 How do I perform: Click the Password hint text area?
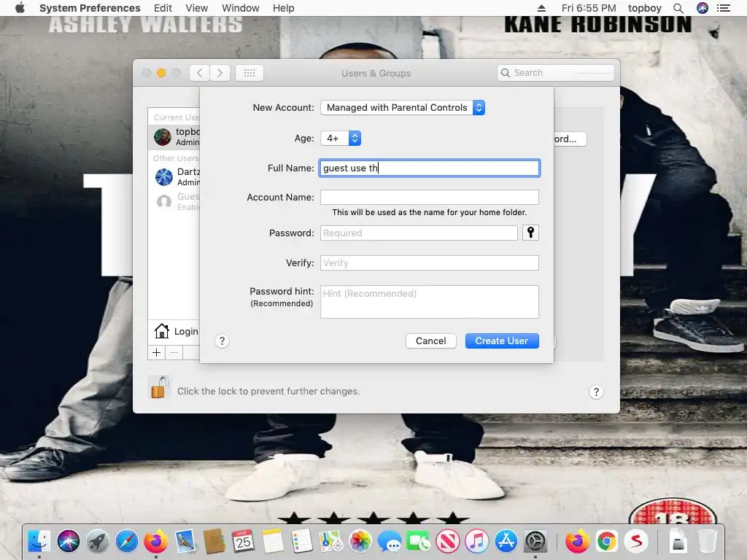coord(429,302)
